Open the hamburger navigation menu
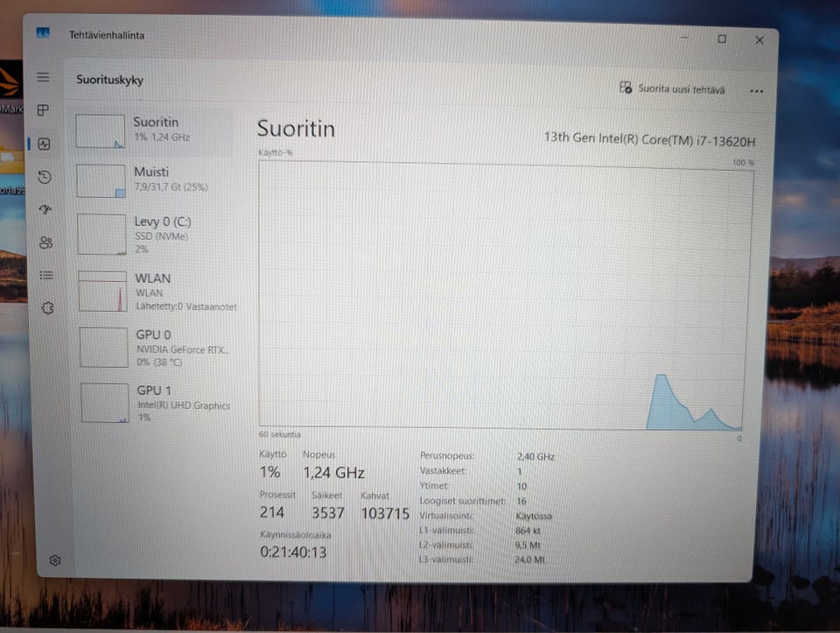 [43, 77]
